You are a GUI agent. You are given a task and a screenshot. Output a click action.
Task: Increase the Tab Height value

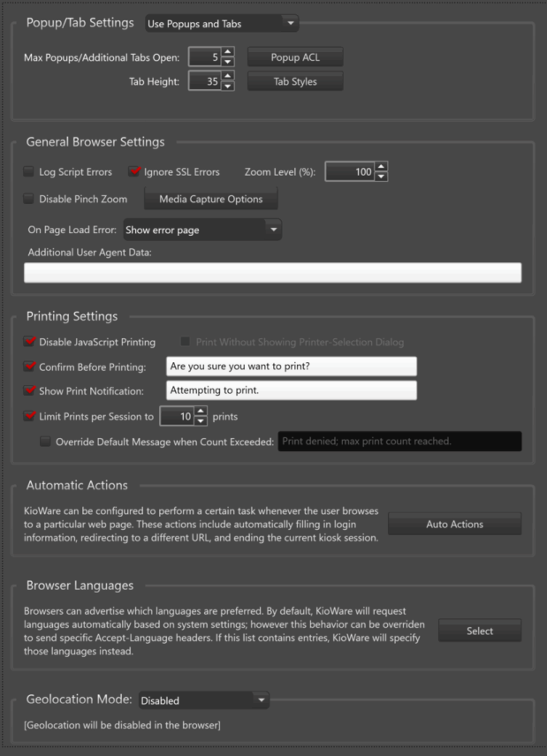point(228,76)
